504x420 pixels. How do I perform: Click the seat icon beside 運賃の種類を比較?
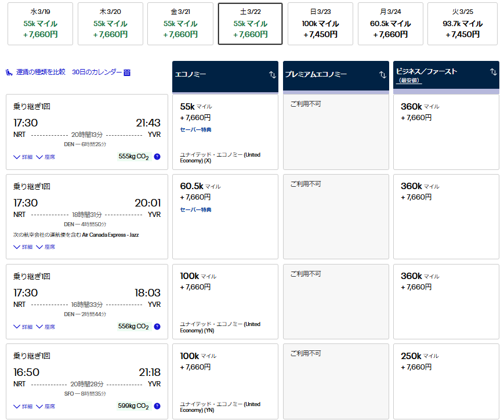coord(9,73)
